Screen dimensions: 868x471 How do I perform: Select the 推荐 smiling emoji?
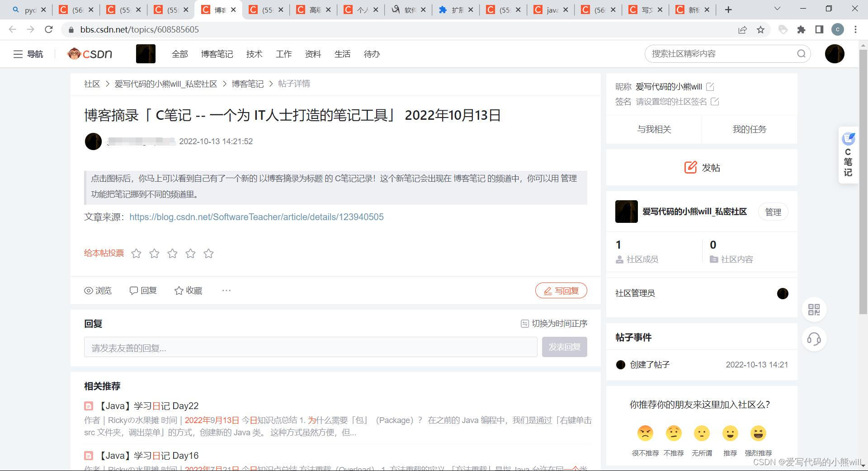click(730, 433)
